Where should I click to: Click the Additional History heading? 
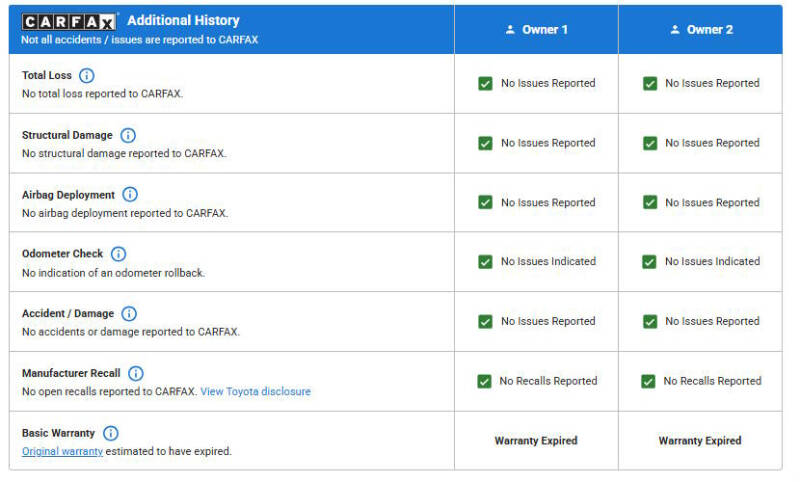coord(183,20)
